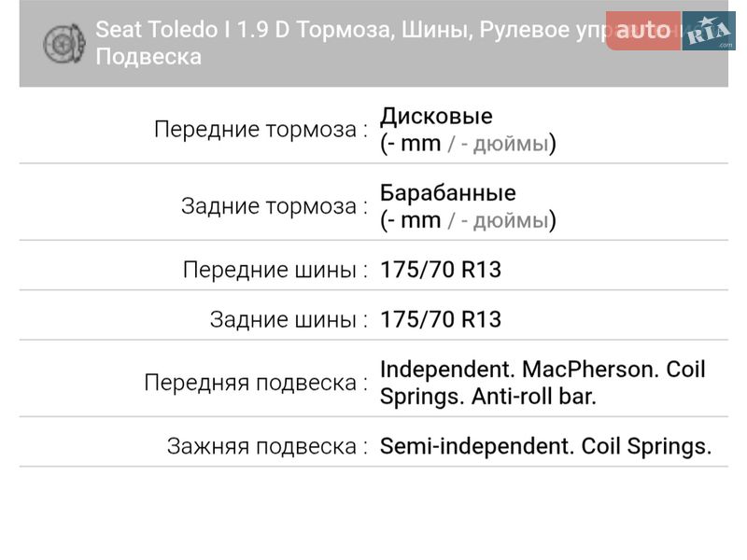Click the blue RIA logo block
The image size is (747, 560).
coord(708,31)
